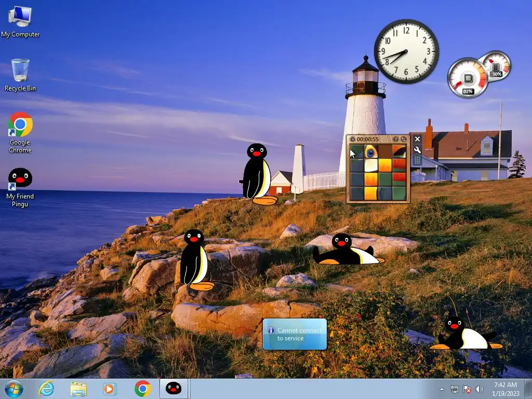Click the puzzle's round button left of the timer
The image size is (532, 399).
pyautogui.click(x=353, y=139)
